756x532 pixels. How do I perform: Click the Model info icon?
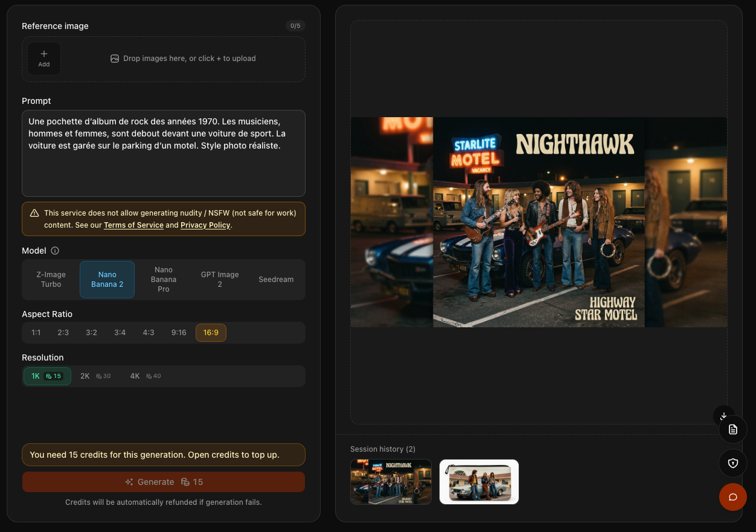pyautogui.click(x=55, y=251)
